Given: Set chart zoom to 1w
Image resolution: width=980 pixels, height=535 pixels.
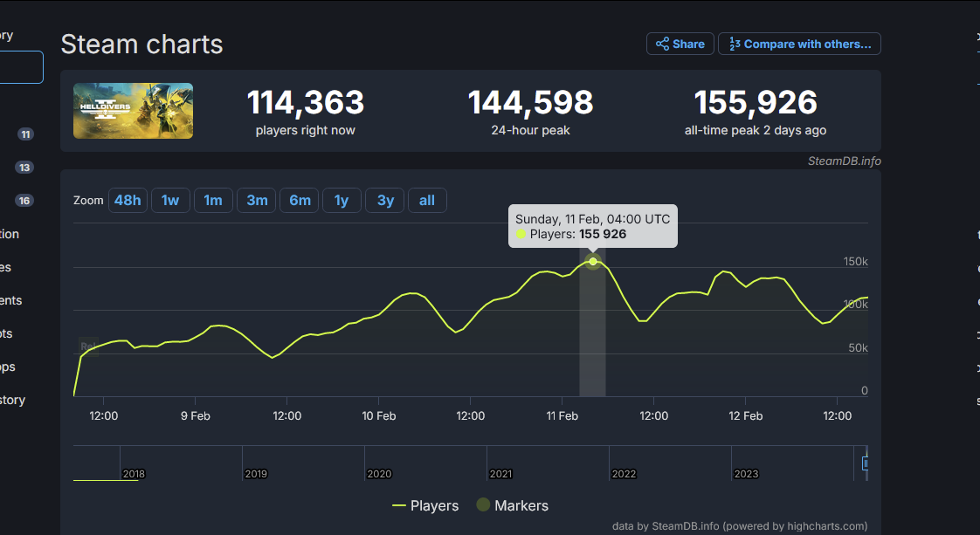Looking at the screenshot, I should (170, 201).
